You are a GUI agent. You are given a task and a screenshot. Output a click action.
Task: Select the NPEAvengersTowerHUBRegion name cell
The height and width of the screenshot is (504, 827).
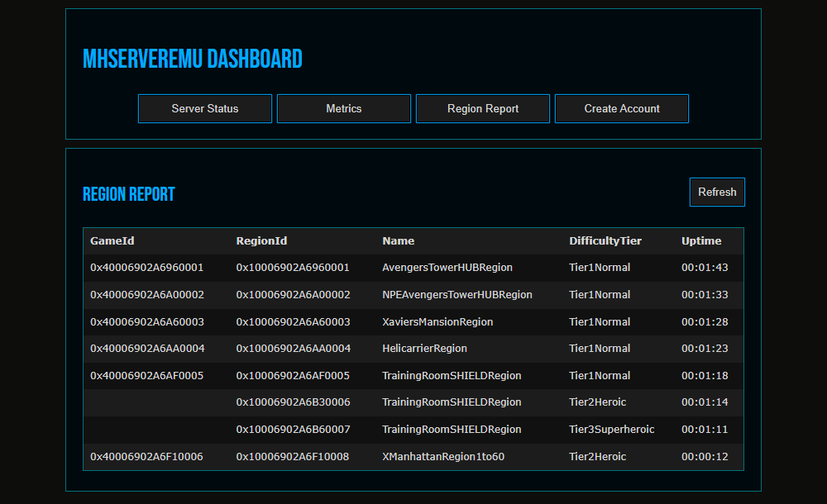457,295
